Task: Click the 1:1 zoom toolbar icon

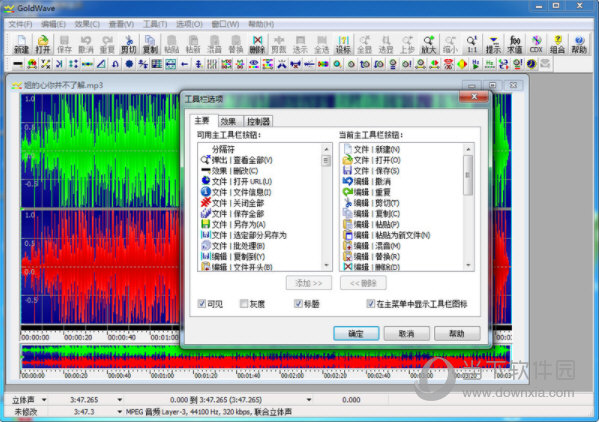Action: (x=472, y=44)
